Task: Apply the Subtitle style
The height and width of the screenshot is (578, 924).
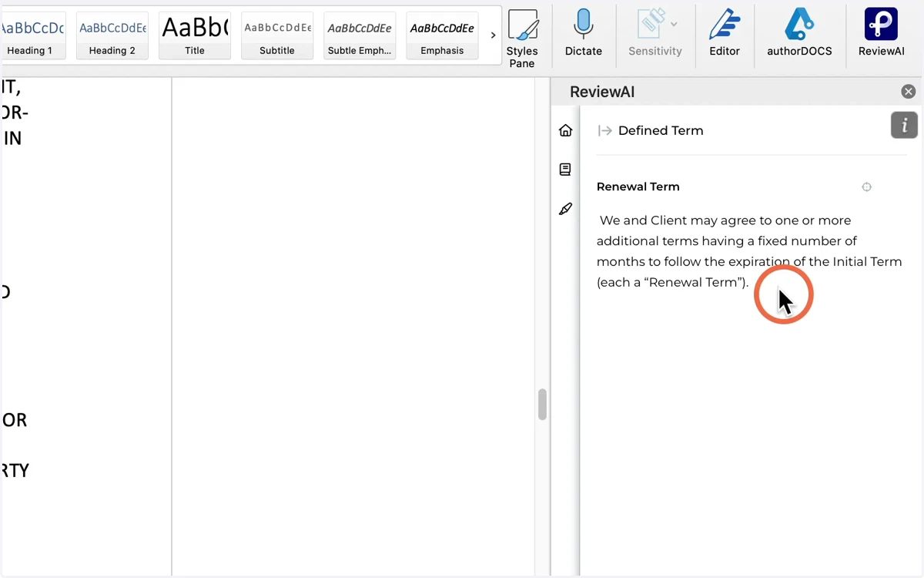Action: 277,35
